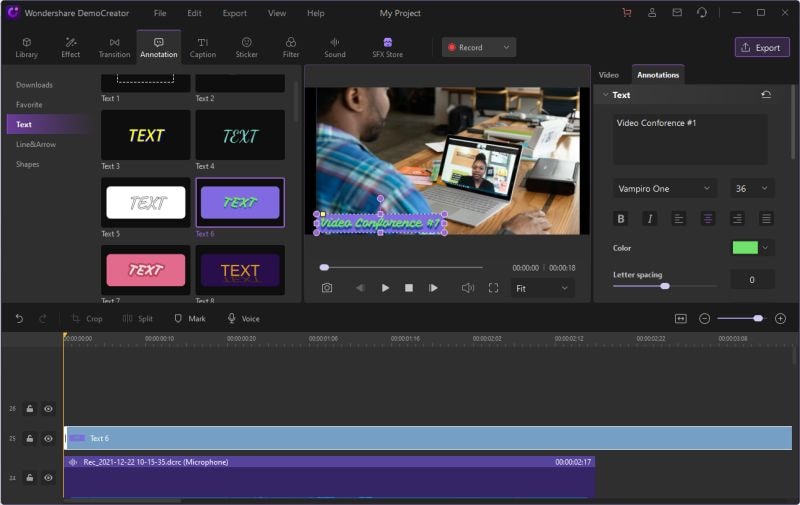Toggle lock on track 26
This screenshot has width=800, height=505.
pyautogui.click(x=30, y=409)
